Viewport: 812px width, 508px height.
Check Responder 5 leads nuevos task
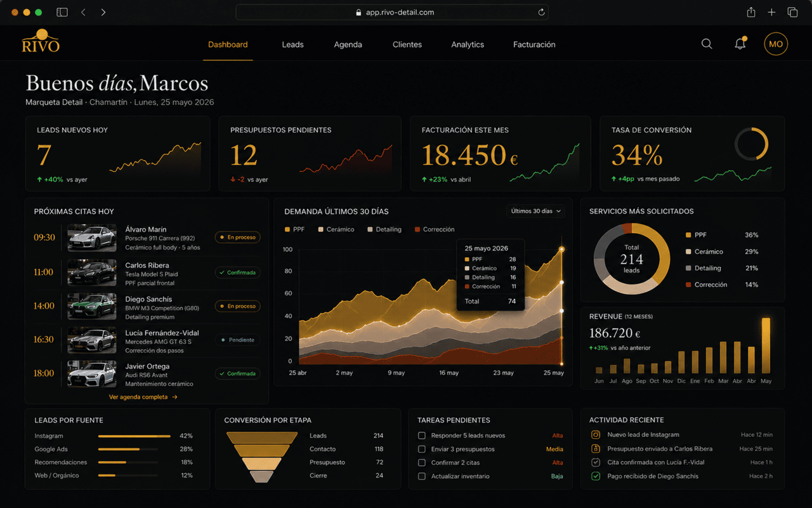point(422,436)
